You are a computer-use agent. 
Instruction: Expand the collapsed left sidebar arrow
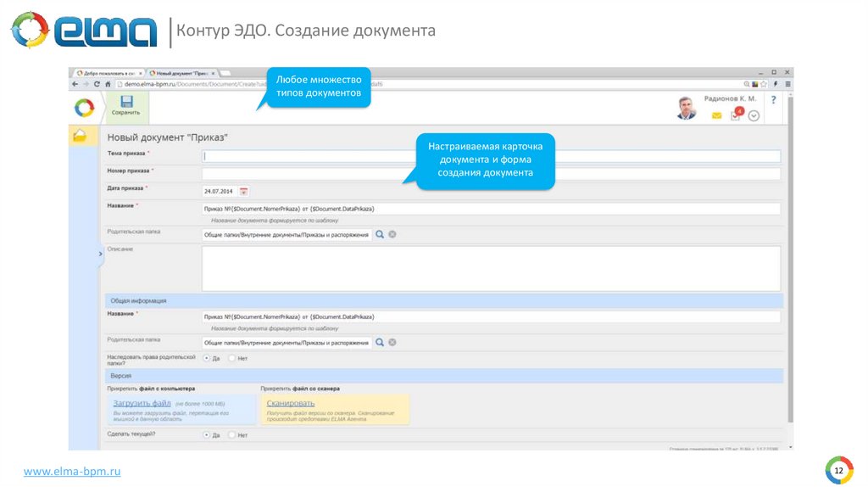(x=100, y=253)
